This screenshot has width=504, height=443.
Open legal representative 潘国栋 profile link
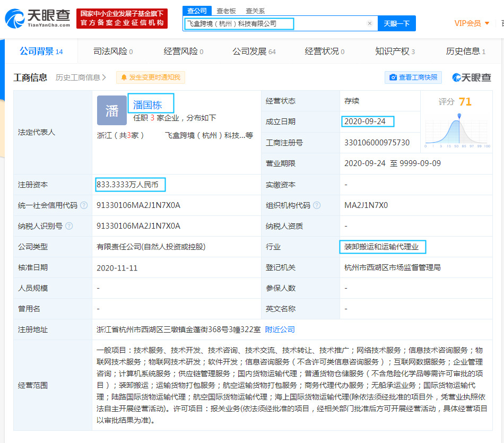coord(147,105)
